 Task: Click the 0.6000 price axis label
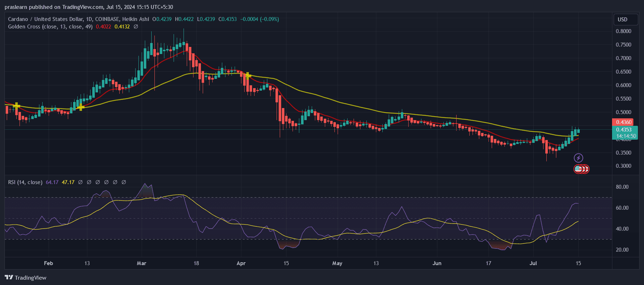pos(623,85)
